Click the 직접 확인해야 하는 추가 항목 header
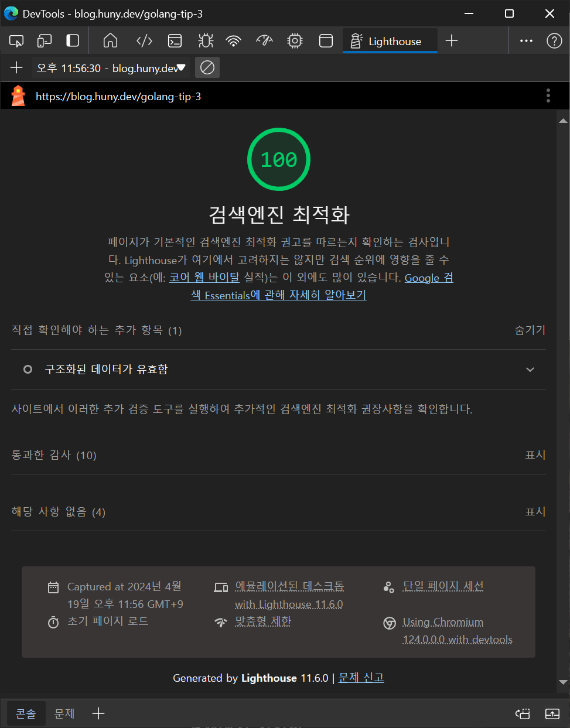The height and width of the screenshot is (728, 570). point(97,330)
